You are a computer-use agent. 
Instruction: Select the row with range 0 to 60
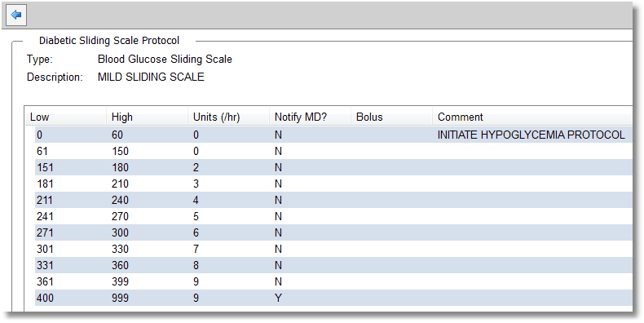[x=333, y=135]
